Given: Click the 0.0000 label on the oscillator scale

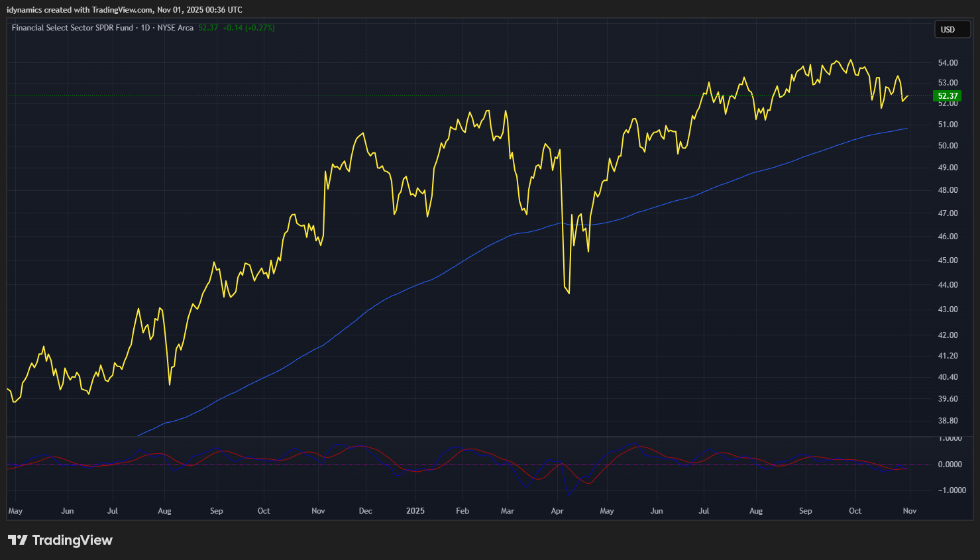Looking at the screenshot, I should [950, 465].
